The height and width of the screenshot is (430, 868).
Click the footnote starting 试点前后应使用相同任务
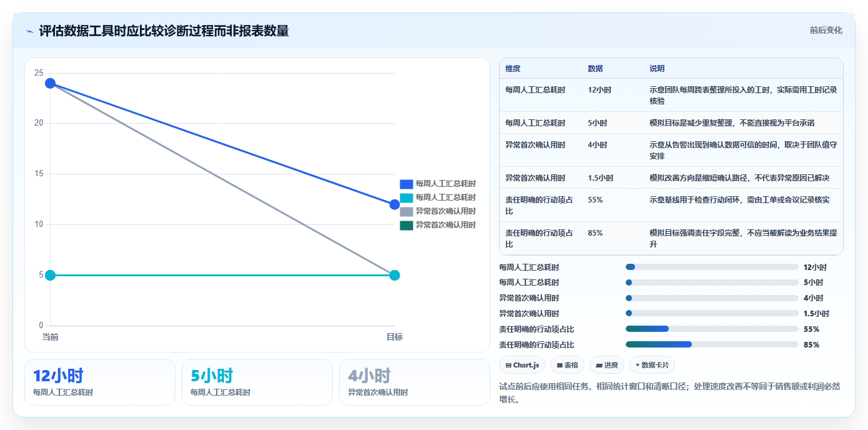pyautogui.click(x=669, y=392)
